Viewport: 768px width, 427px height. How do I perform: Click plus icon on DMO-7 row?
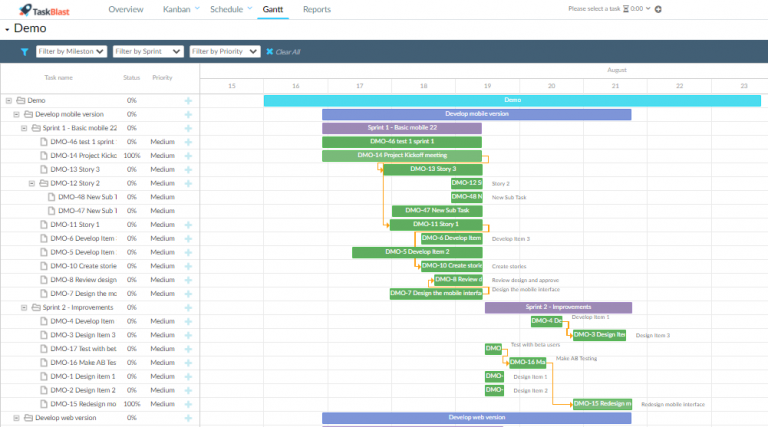pos(188,294)
